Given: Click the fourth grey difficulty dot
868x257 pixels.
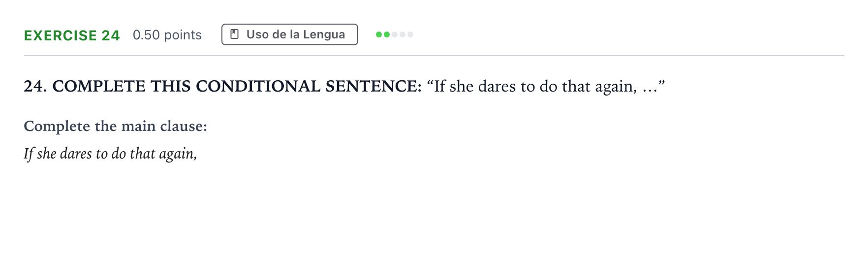Looking at the screenshot, I should (x=403, y=34).
